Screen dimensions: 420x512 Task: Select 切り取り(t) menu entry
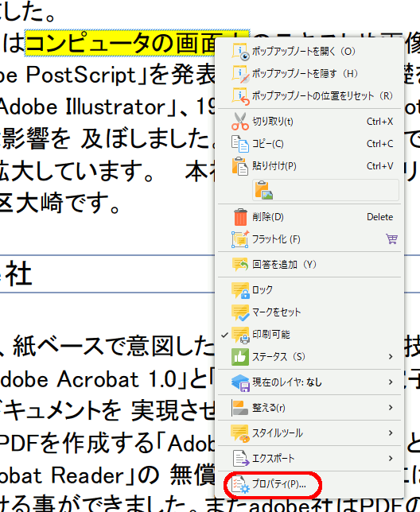309,122
